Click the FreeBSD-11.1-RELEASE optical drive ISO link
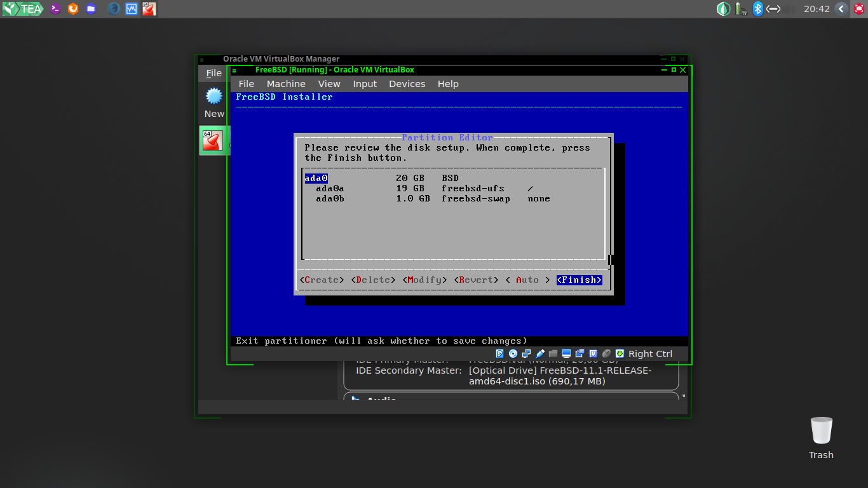868x488 pixels. click(x=560, y=376)
